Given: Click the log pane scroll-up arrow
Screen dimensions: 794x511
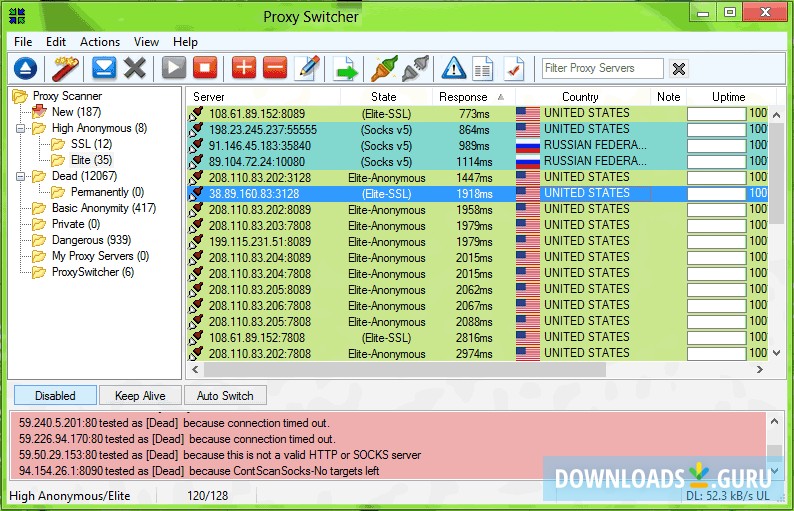Looking at the screenshot, I should click(x=774, y=421).
